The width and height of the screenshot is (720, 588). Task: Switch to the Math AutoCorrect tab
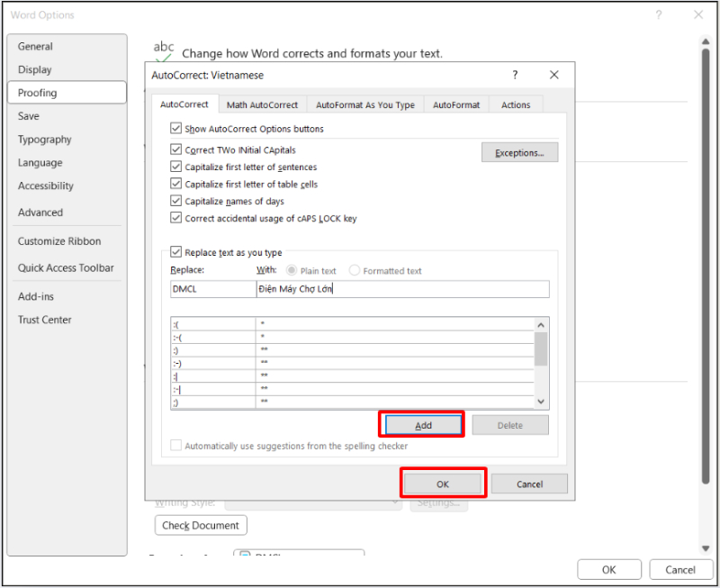tap(262, 105)
